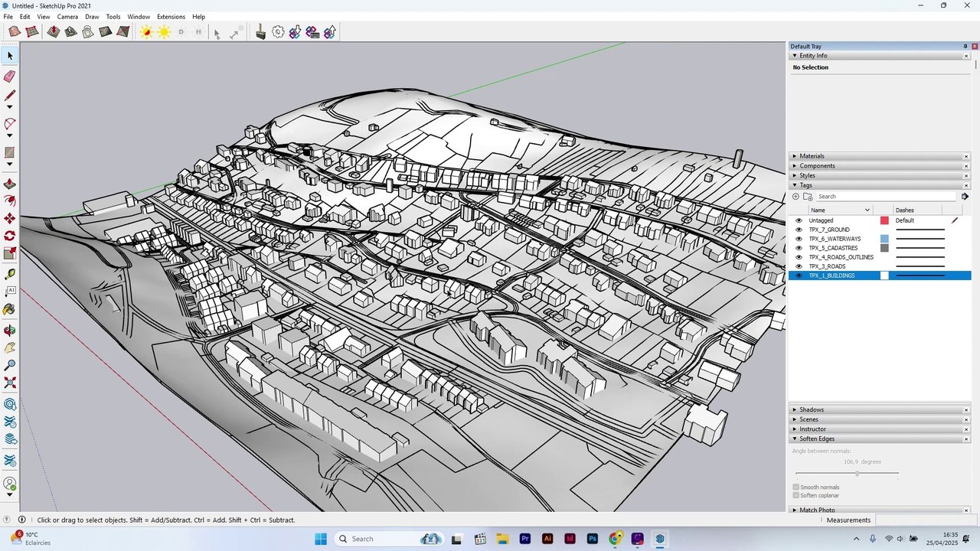The image size is (980, 551).
Task: Click the Add Tag plus icon
Action: pyautogui.click(x=795, y=197)
